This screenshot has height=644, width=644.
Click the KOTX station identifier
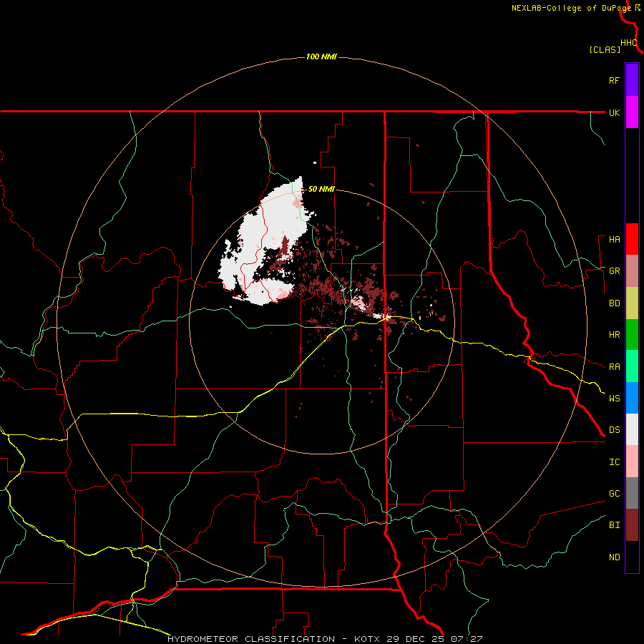coord(369,639)
